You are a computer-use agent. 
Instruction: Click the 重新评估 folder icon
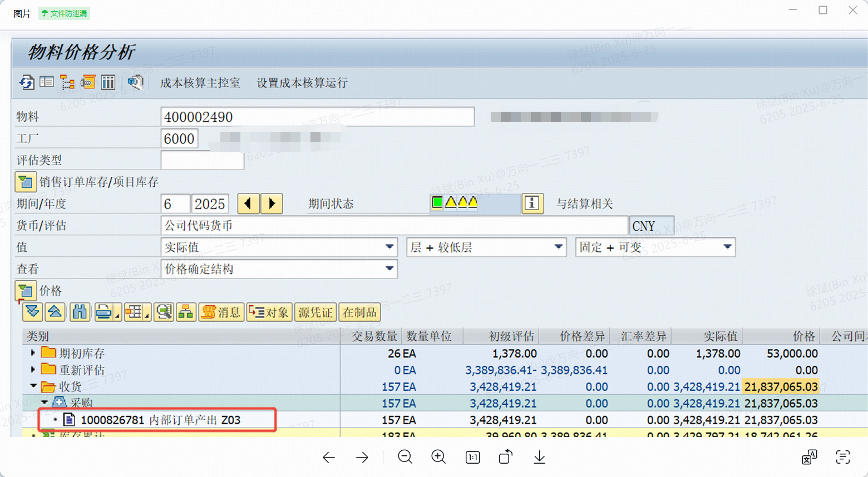coord(48,369)
